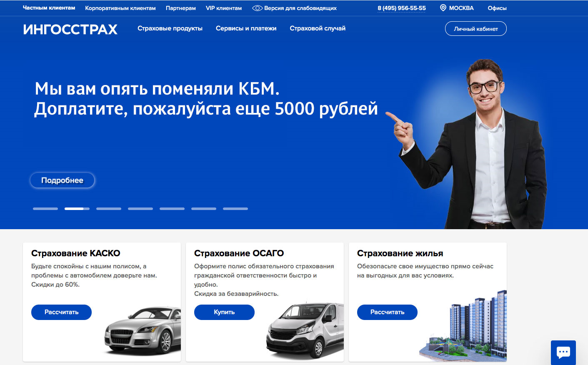Expand the Сервисы и платежи menu

pyautogui.click(x=246, y=28)
